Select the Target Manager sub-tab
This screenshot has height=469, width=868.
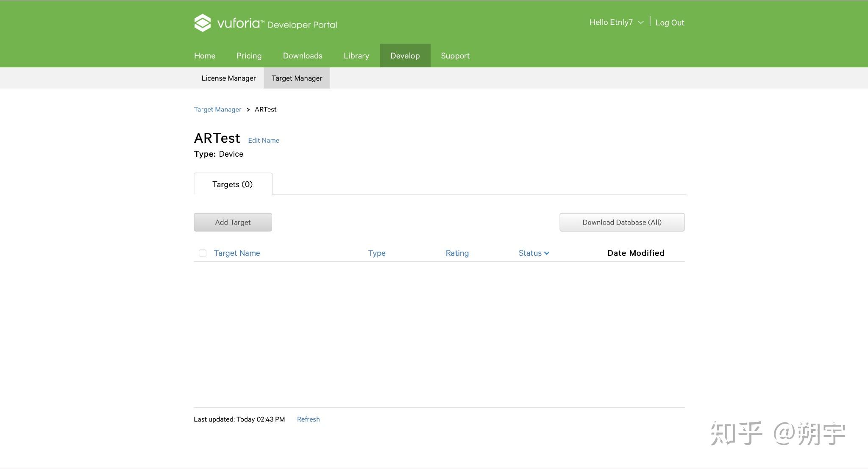click(297, 78)
